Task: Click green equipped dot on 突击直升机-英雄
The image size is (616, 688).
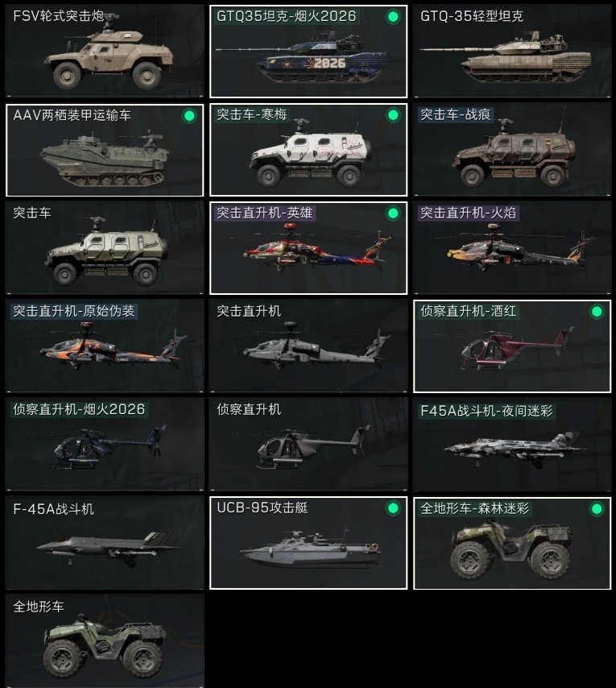Action: pyautogui.click(x=393, y=213)
